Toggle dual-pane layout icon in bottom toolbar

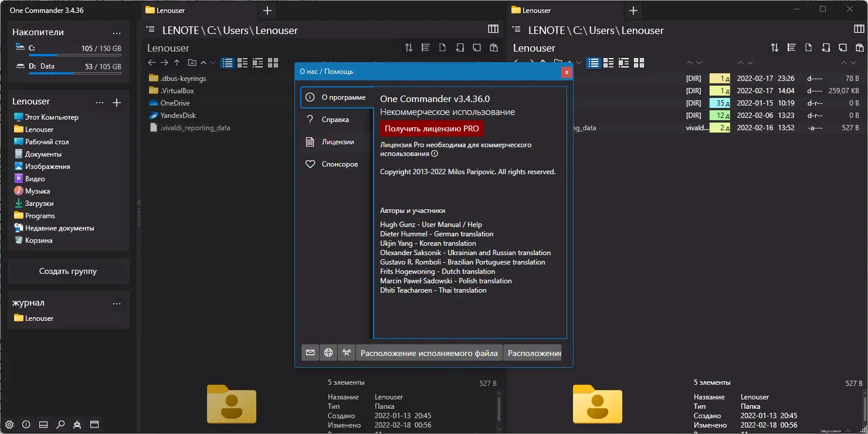43,424
